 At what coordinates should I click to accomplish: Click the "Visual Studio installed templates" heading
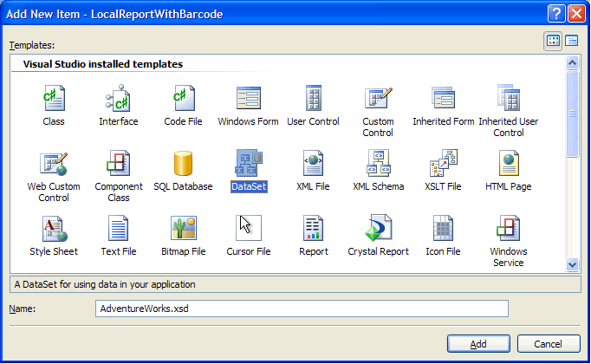tap(103, 64)
